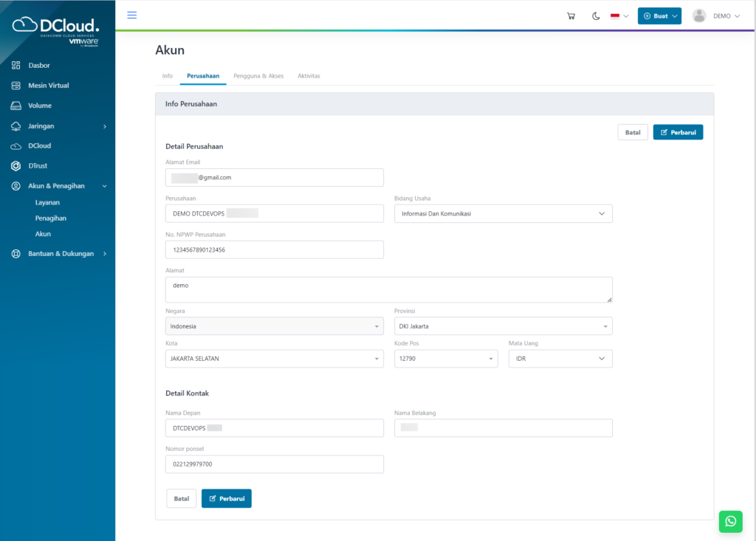Open the Aktivitas tab
Image resolution: width=756 pixels, height=541 pixels.
(x=309, y=76)
